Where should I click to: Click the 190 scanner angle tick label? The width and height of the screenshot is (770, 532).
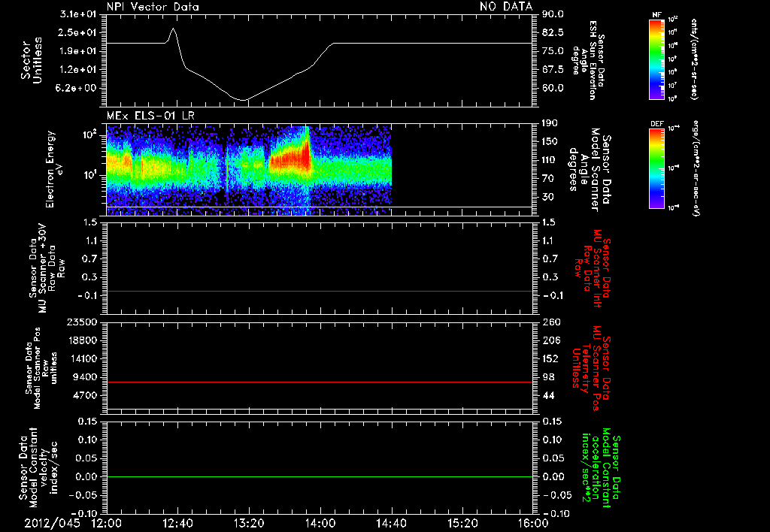click(550, 123)
